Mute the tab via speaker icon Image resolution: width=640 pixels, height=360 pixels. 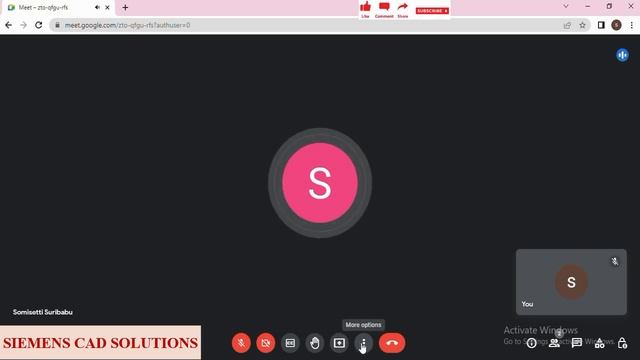click(97, 7)
